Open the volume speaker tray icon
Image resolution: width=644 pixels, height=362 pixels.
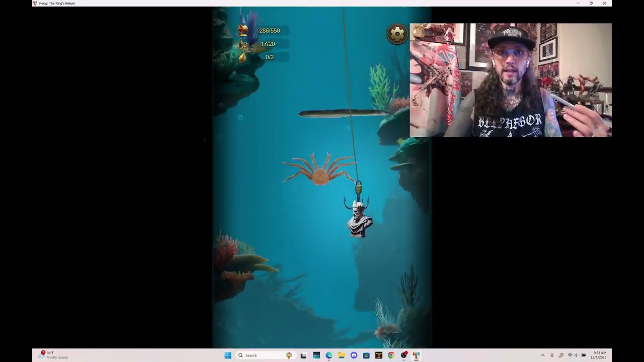coord(576,355)
